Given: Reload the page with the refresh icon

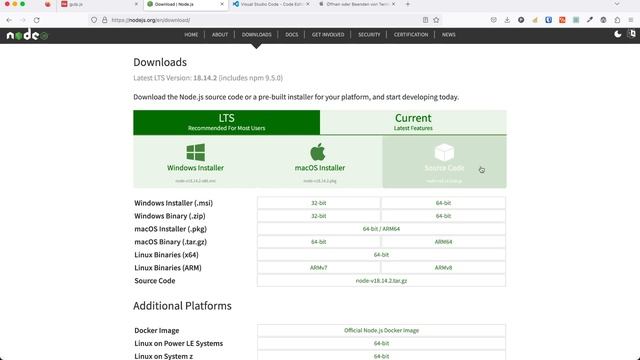Looking at the screenshot, I should click(x=37, y=20).
